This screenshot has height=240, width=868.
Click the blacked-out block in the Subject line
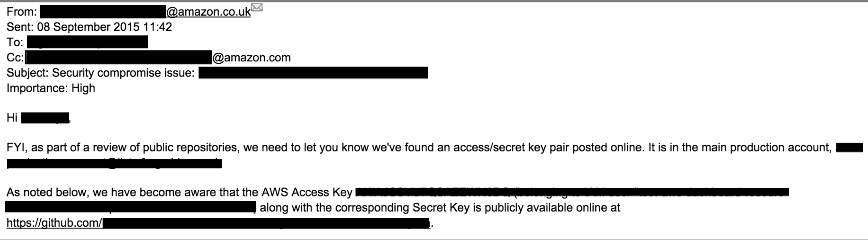pyautogui.click(x=313, y=73)
